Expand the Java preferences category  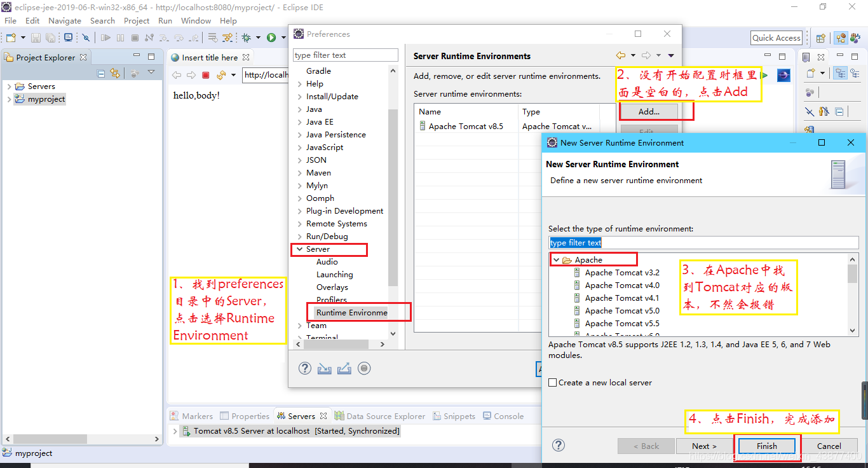pos(299,109)
